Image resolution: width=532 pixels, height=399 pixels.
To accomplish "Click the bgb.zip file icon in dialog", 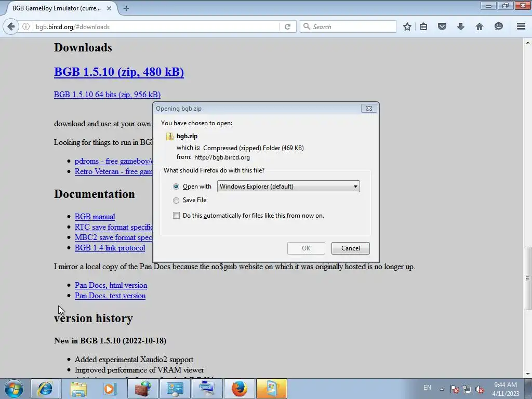I will (170, 137).
